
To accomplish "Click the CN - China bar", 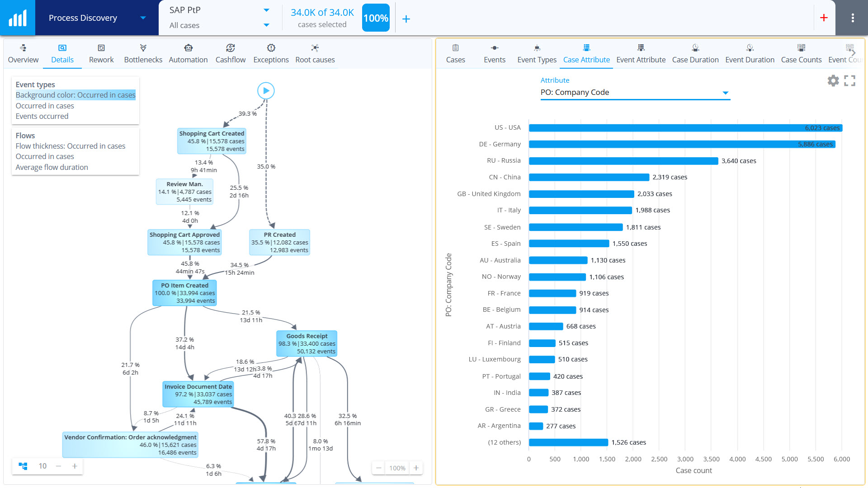I will (589, 177).
